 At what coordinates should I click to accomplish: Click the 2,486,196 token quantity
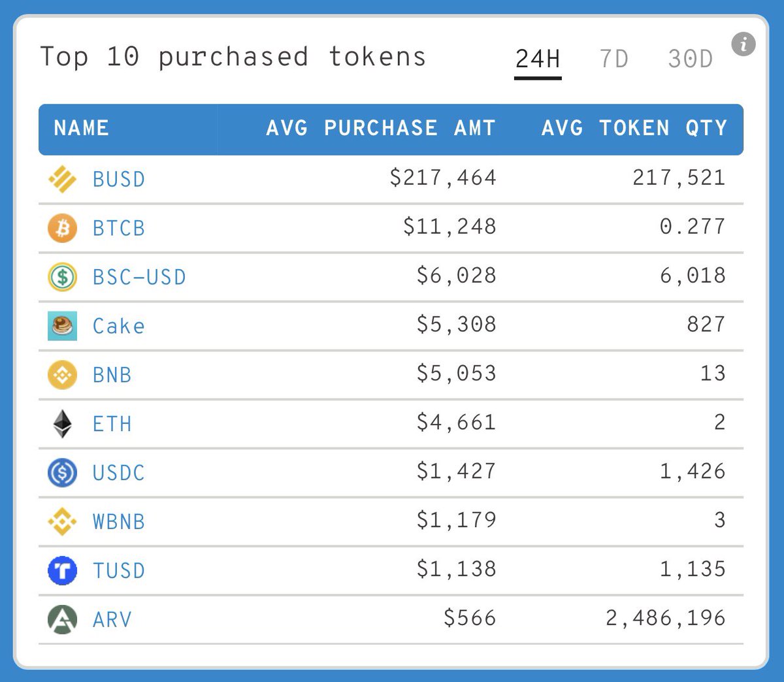(x=665, y=619)
